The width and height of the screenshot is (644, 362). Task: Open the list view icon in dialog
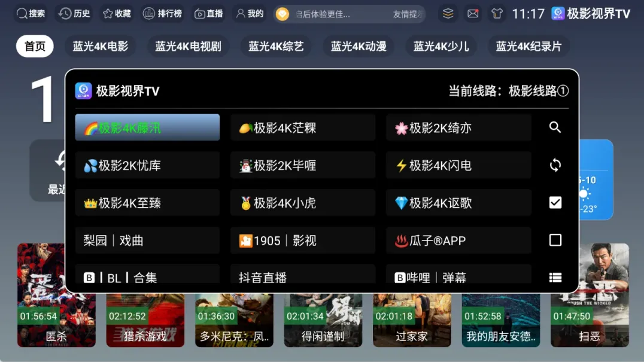click(x=555, y=278)
